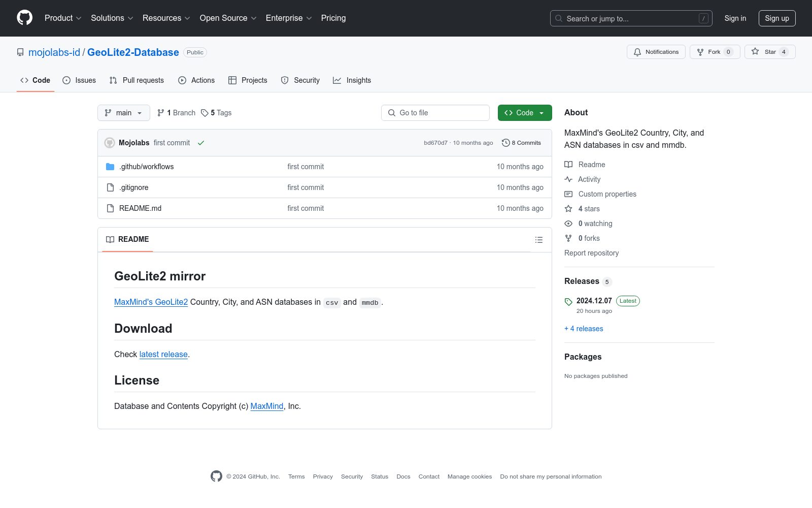The height and width of the screenshot is (508, 812).
Task: Open the README outline list icon
Action: click(539, 240)
